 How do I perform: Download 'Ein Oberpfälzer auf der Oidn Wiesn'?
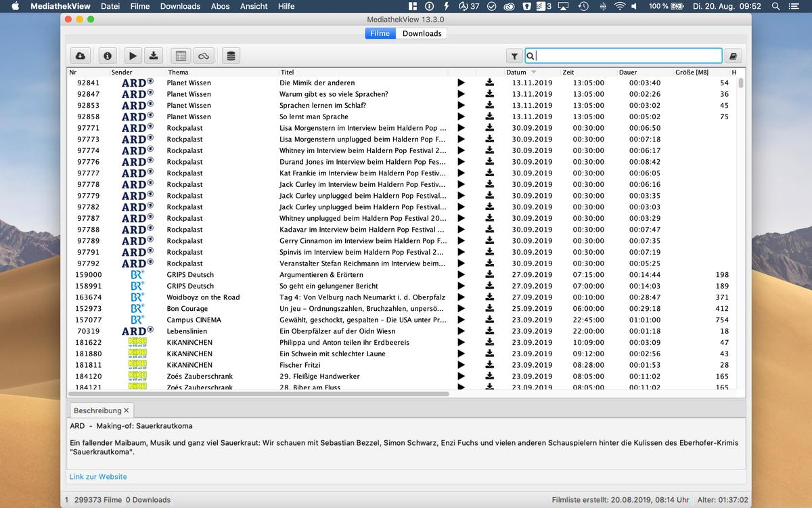tap(490, 331)
